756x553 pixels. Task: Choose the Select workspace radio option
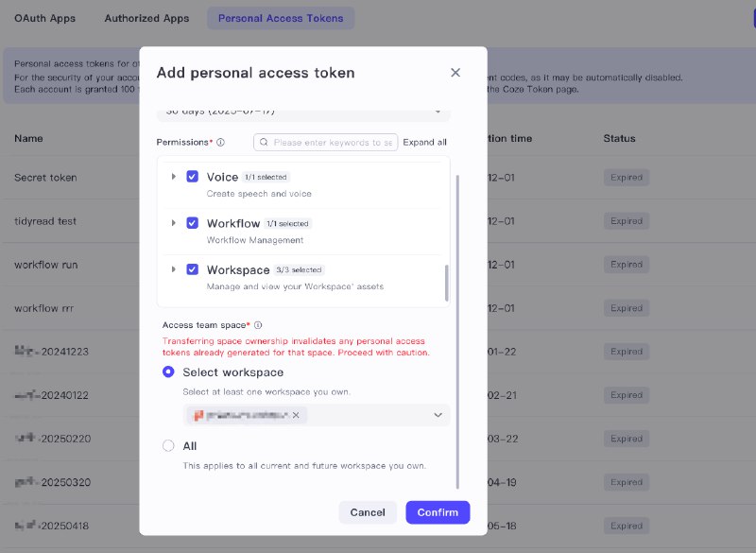coord(168,372)
